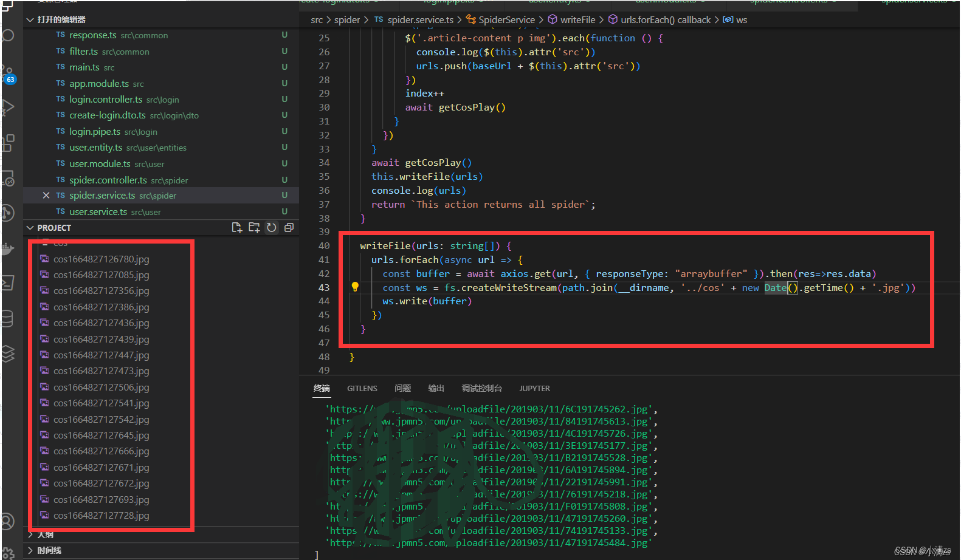
Task: Open the Database cylinder view
Action: 7,318
